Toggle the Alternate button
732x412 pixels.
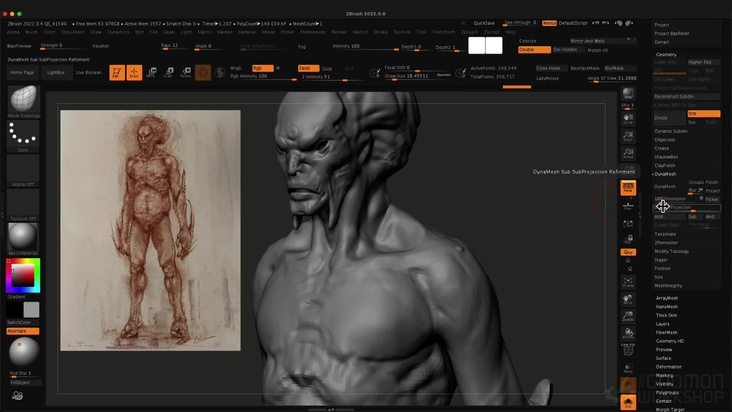click(x=23, y=331)
